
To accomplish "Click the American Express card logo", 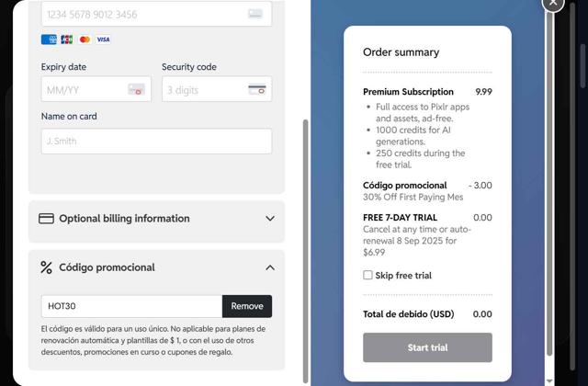I will pos(49,40).
